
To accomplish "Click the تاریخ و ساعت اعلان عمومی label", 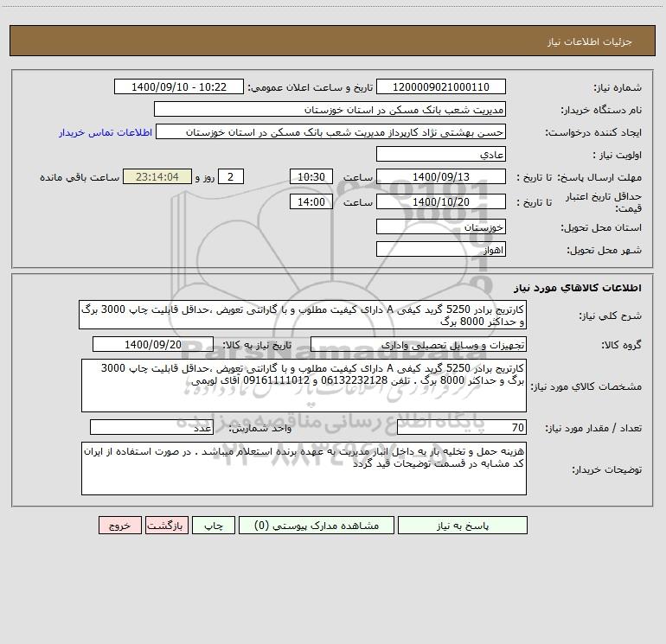I will [310, 87].
